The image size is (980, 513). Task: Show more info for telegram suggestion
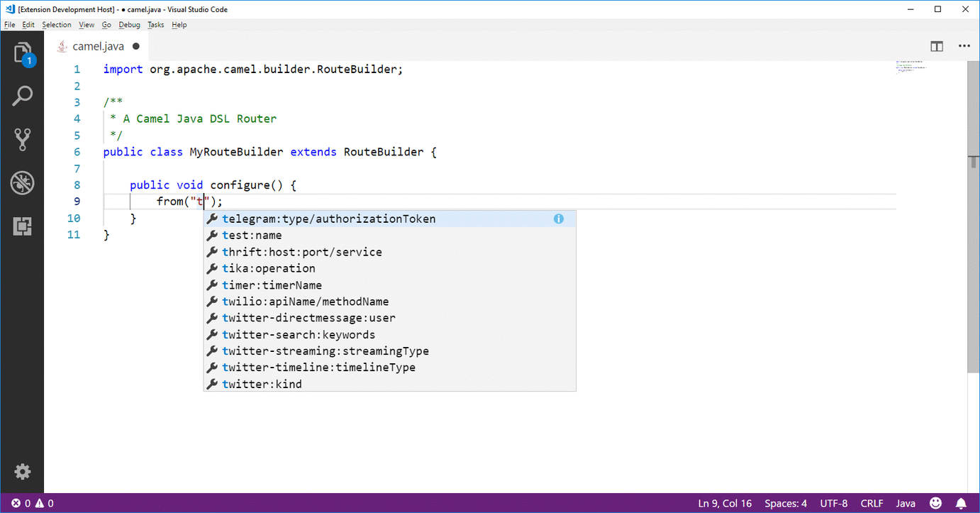(x=559, y=219)
